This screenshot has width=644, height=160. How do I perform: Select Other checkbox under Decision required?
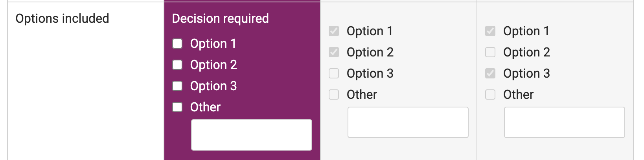[177, 107]
